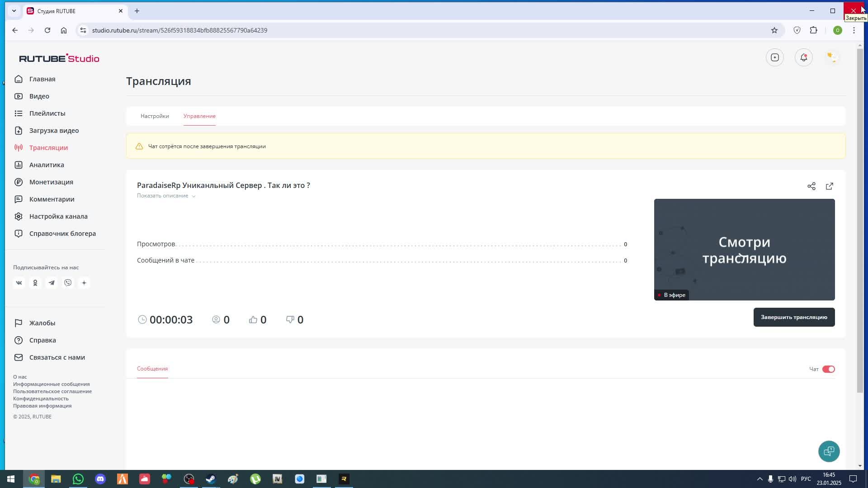Open Монетизация in the sidebar
The height and width of the screenshot is (488, 868).
tap(51, 182)
